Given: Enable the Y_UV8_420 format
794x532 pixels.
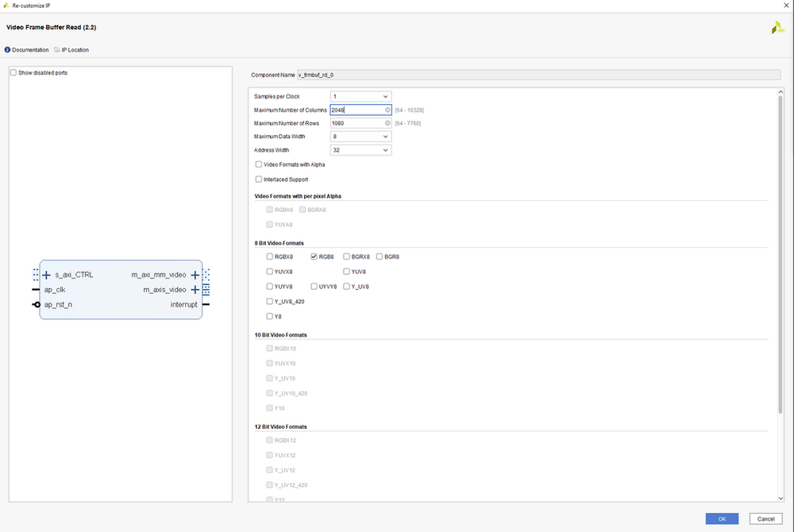Looking at the screenshot, I should [x=269, y=301].
